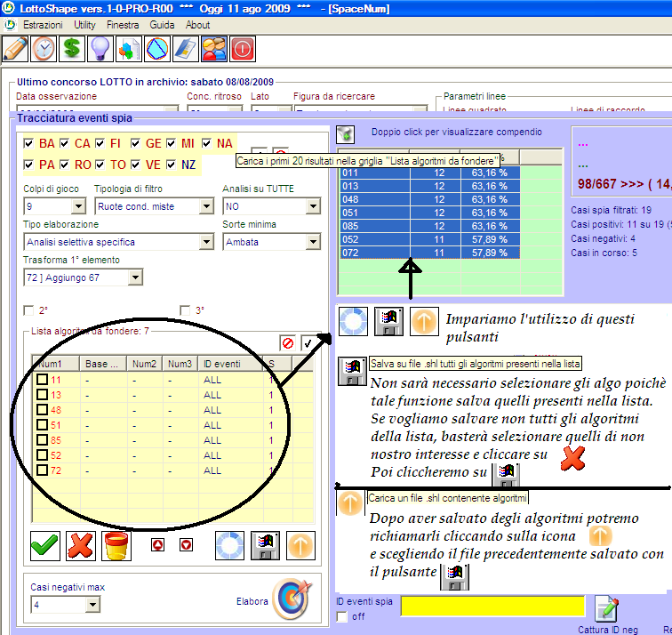Screen dimensions: 672x635
Task: Toggle the NA wheel checkbox
Action: [206, 144]
